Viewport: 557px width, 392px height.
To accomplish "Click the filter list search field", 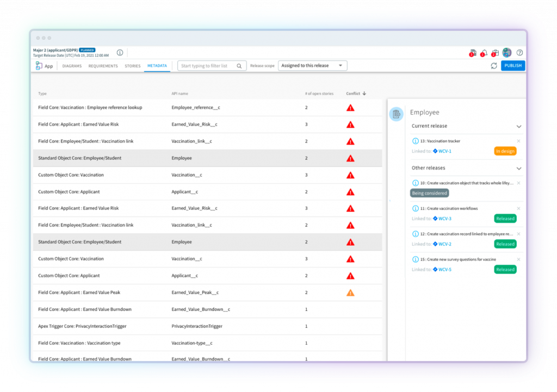I will point(208,66).
